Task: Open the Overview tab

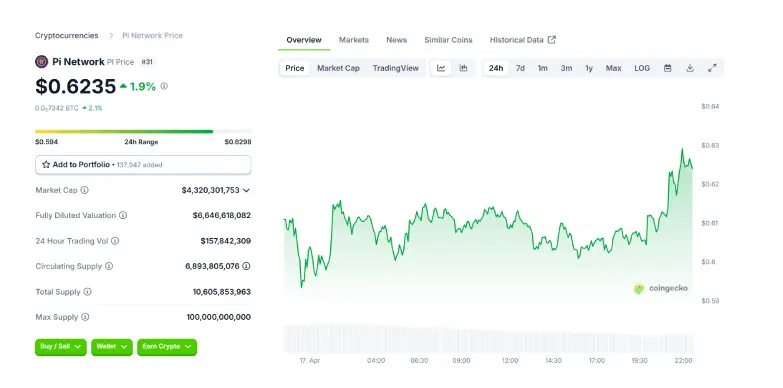Action: [x=304, y=40]
